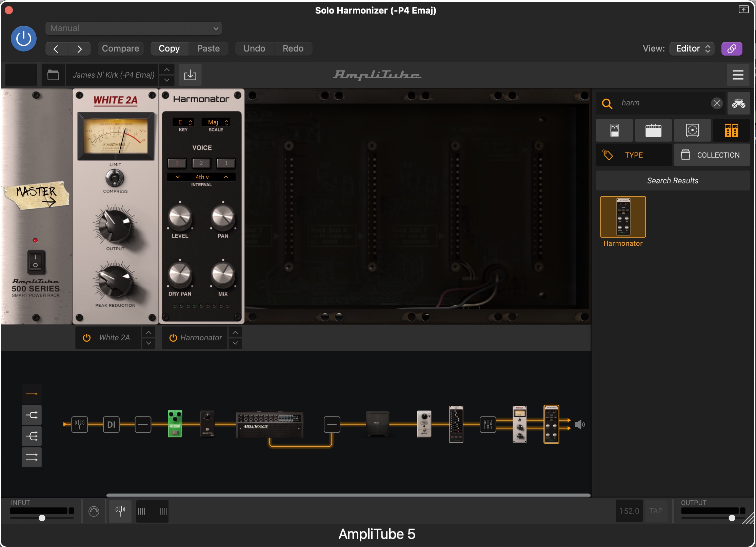756x547 pixels.
Task: Select the rack effects gear category
Action: 731,130
